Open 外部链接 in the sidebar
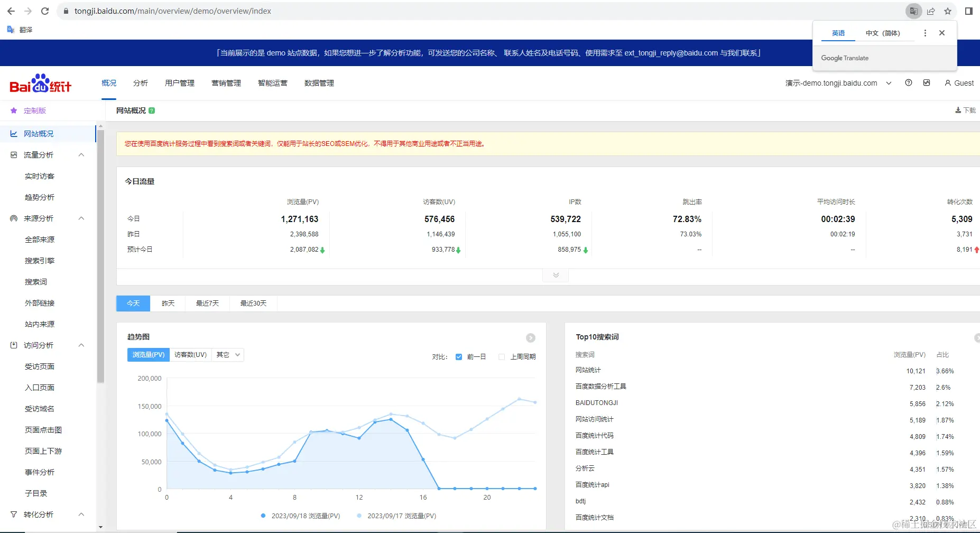This screenshot has height=533, width=980. tap(40, 303)
